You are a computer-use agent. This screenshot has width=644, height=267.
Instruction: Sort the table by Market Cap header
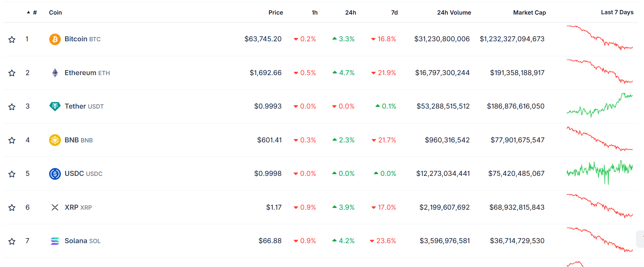[529, 12]
